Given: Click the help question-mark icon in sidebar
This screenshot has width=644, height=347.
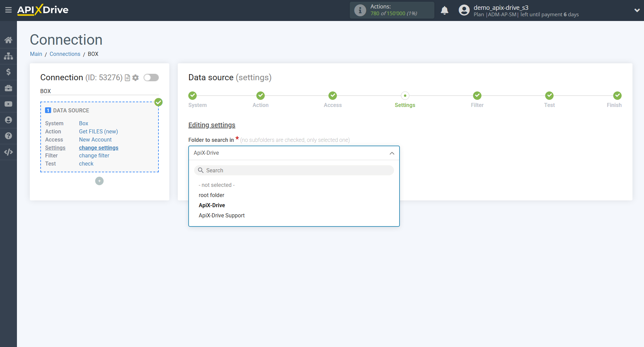Looking at the screenshot, I should pos(8,136).
